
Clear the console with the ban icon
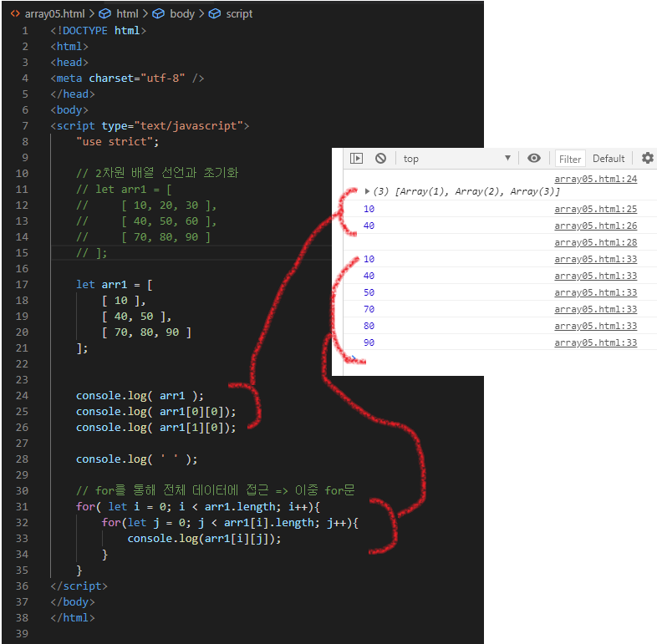point(380,158)
